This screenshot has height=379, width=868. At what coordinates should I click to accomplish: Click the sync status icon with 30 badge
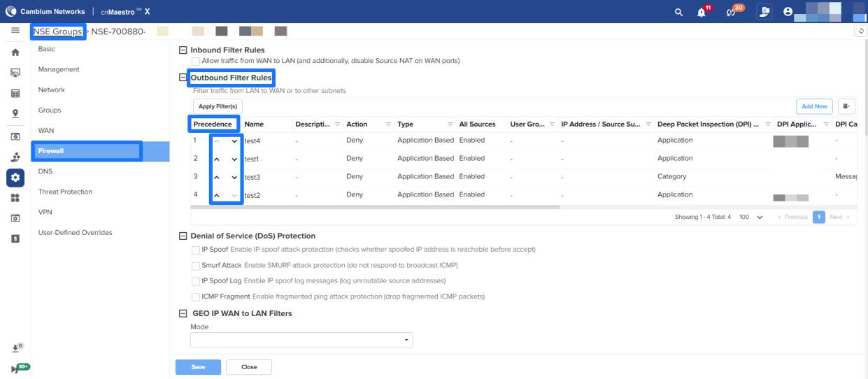tap(734, 12)
